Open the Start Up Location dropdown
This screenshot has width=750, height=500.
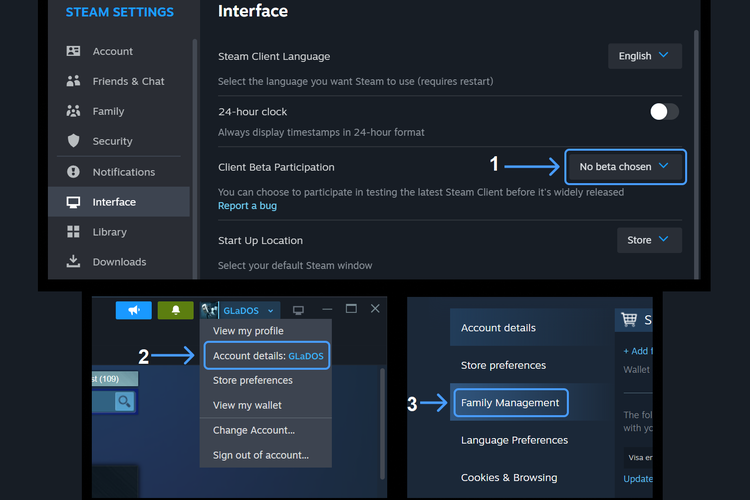(x=649, y=240)
